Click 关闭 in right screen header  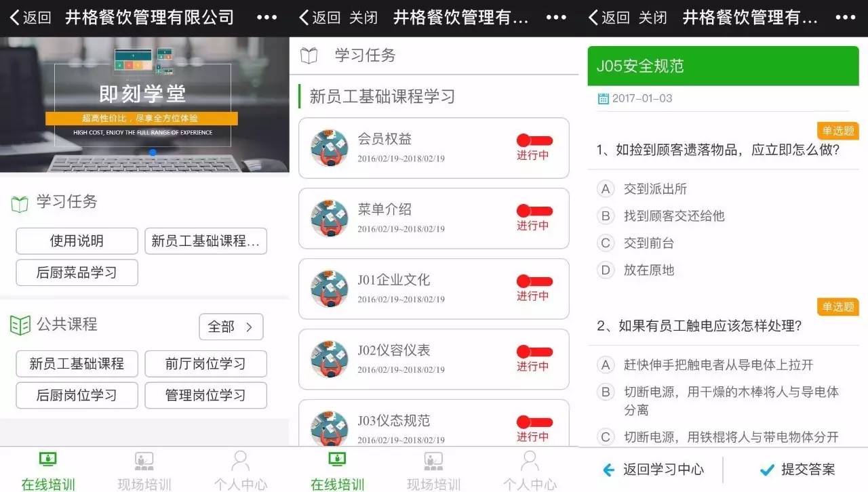pos(652,18)
